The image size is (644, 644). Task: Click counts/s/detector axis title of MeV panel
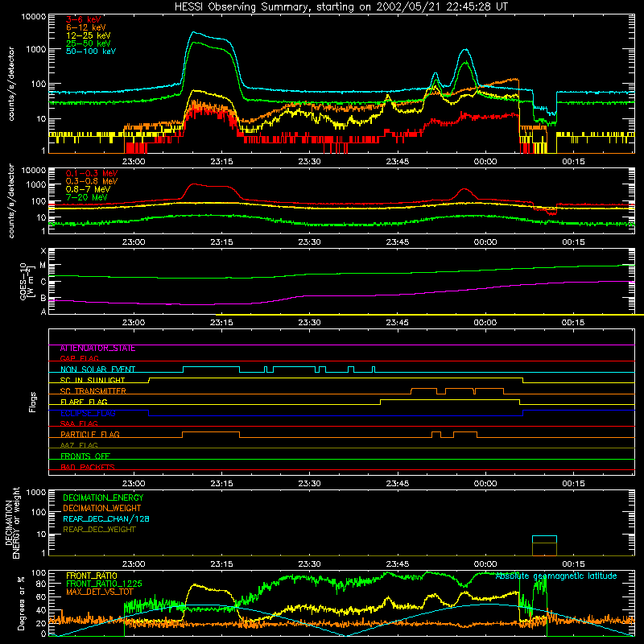pos(11,200)
